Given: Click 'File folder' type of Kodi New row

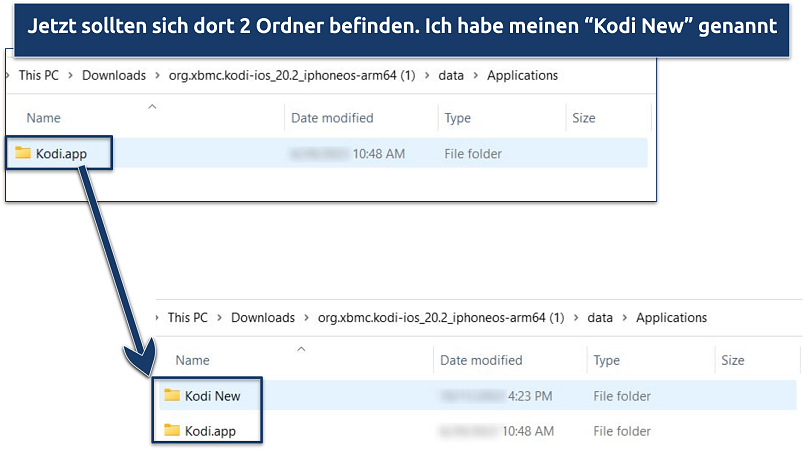Looking at the screenshot, I should click(x=622, y=396).
